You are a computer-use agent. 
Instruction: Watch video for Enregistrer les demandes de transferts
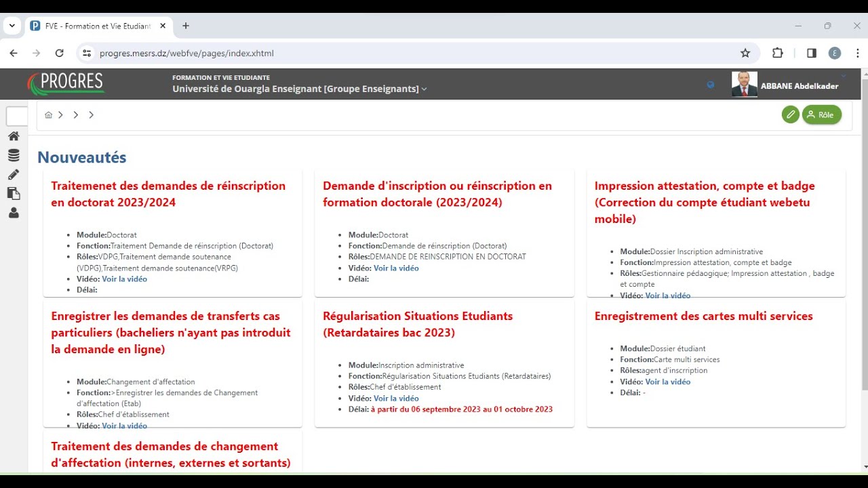(124, 426)
